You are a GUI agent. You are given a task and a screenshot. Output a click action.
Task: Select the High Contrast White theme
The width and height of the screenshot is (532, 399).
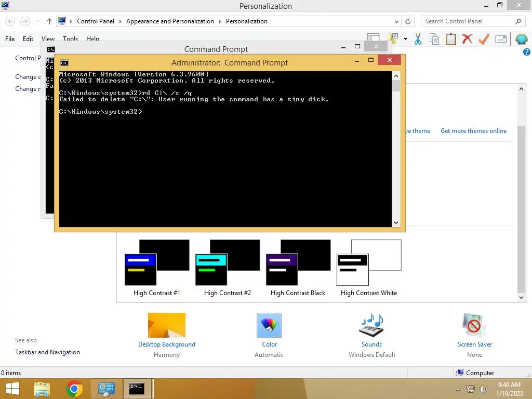click(x=369, y=268)
